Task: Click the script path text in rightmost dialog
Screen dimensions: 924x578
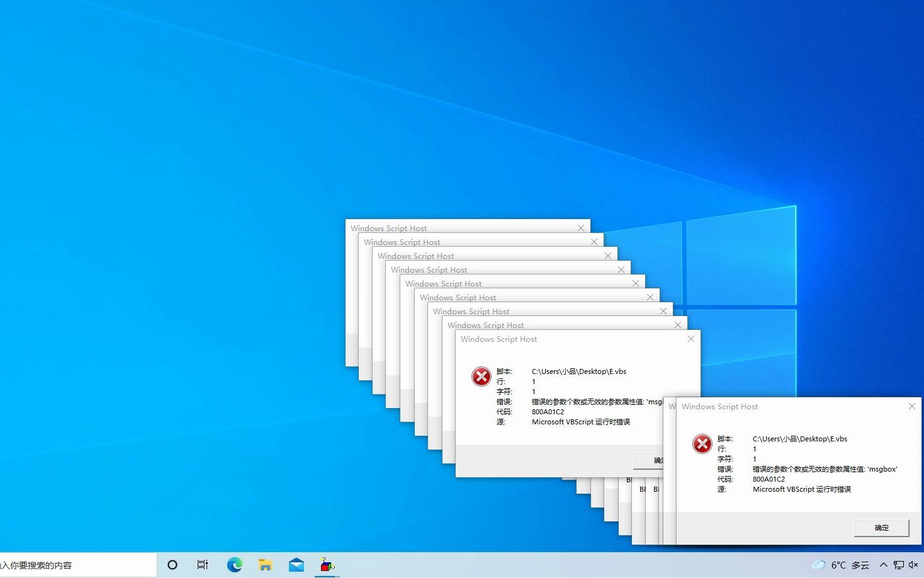Action: (x=800, y=439)
